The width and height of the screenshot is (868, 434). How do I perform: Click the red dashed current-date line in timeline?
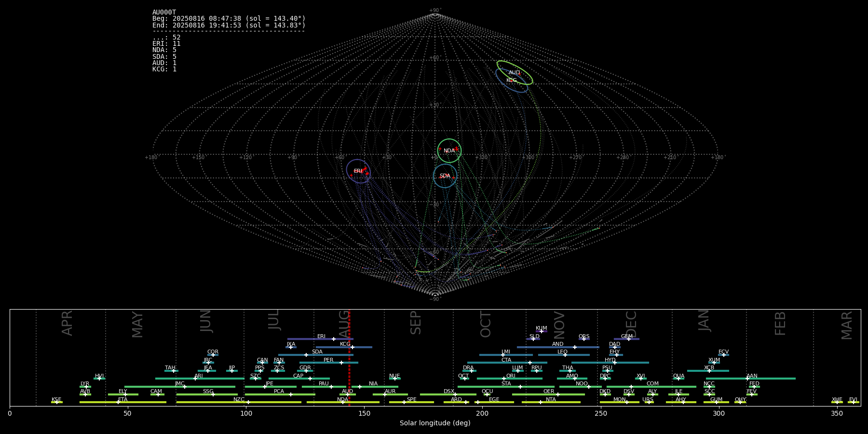tap(349, 357)
